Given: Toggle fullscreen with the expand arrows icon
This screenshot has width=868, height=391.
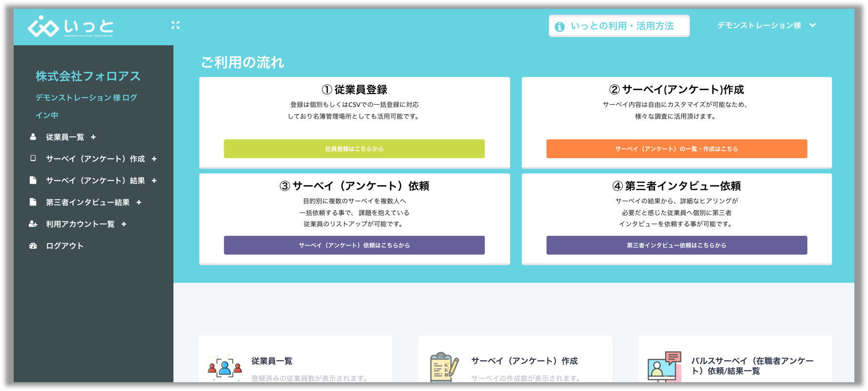Looking at the screenshot, I should [176, 25].
